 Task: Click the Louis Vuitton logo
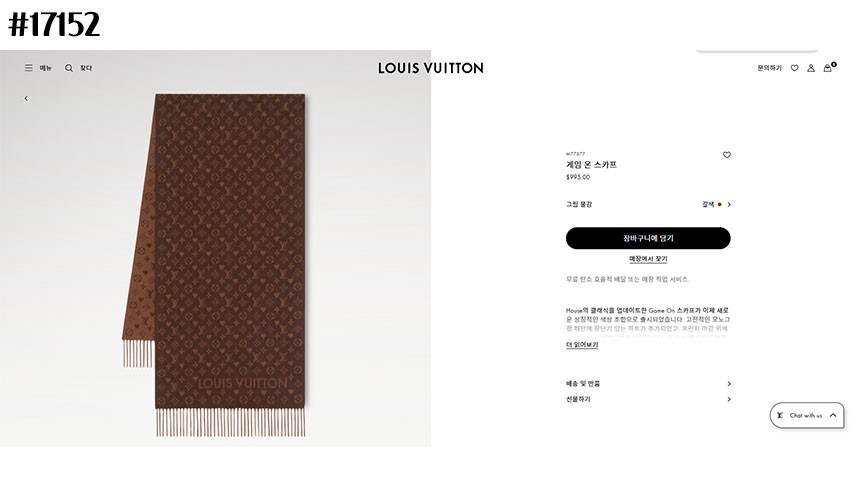click(x=431, y=68)
